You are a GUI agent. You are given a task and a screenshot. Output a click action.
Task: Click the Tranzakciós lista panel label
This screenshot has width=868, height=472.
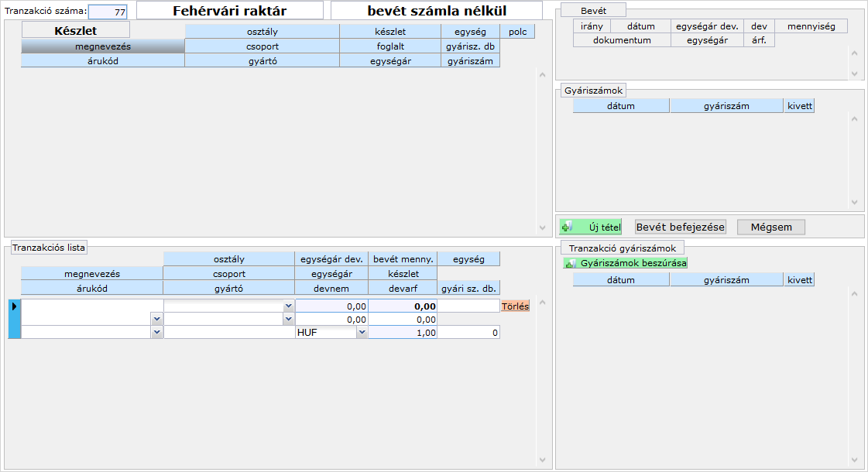pyautogui.click(x=49, y=248)
